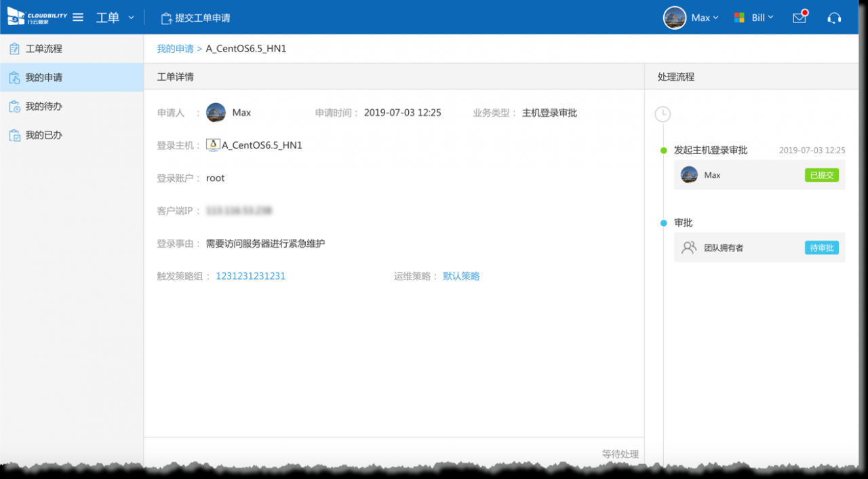Click the 待审批 status badge
Viewport: 868px width, 479px height.
click(x=821, y=248)
